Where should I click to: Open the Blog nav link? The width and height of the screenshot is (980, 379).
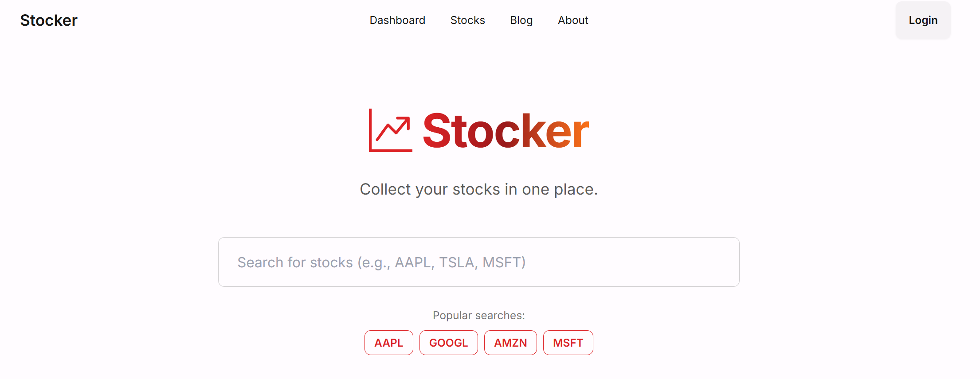521,20
